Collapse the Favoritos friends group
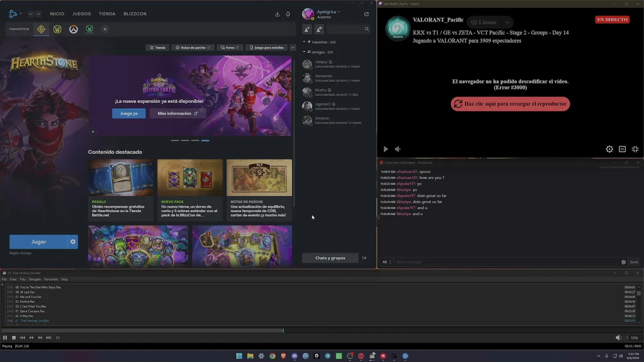 (304, 42)
